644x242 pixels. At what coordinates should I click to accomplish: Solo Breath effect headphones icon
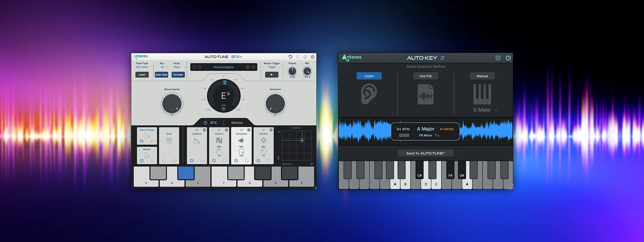pyautogui.click(x=152, y=160)
